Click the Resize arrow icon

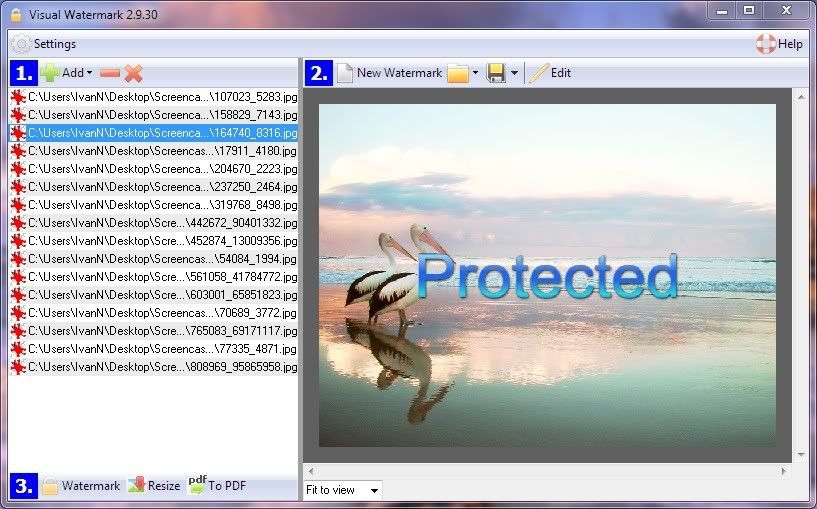(x=137, y=485)
